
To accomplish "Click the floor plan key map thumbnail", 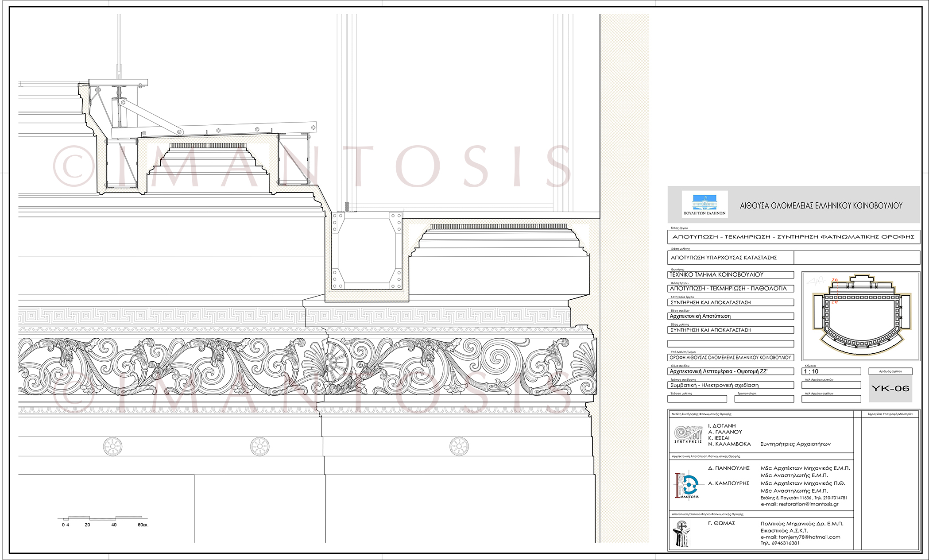I will pyautogui.click(x=860, y=315).
